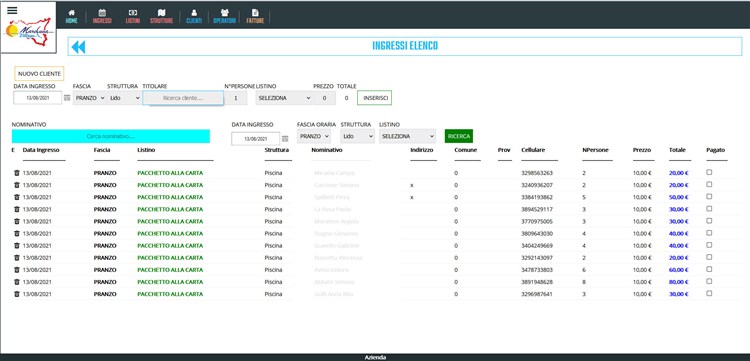Delete the Spilletti Piera entry via trash icon
Screen dimensions: 750x361
[x=17, y=197]
